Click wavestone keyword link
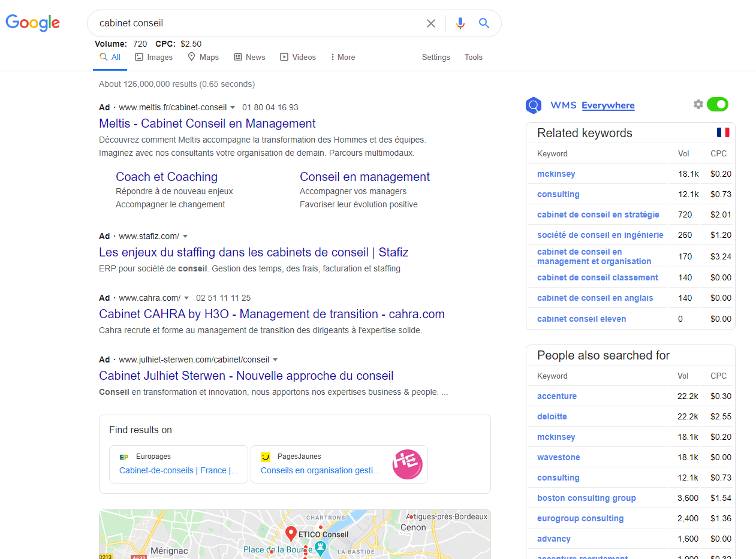Viewport: 756px width, 559px height. pos(559,457)
